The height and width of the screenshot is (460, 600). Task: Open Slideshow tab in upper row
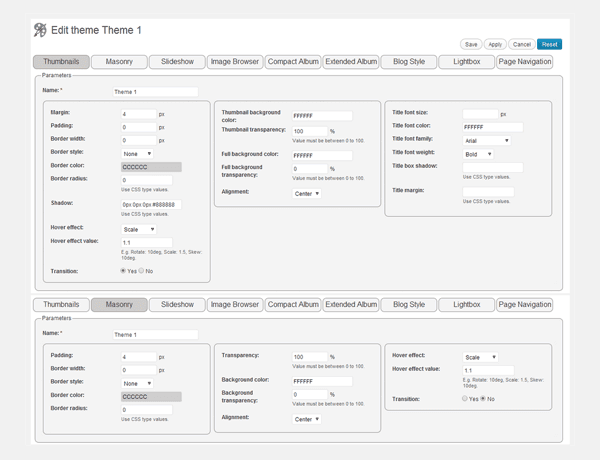177,62
